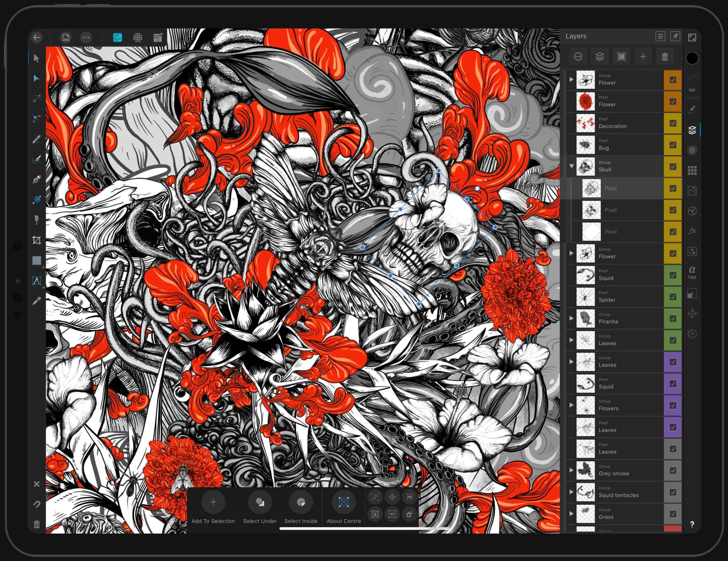Collapse the Skull group

coord(571,166)
